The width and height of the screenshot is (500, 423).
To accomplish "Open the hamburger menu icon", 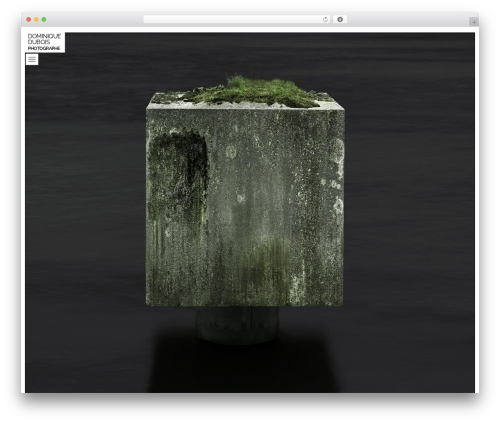I will pos(32,59).
